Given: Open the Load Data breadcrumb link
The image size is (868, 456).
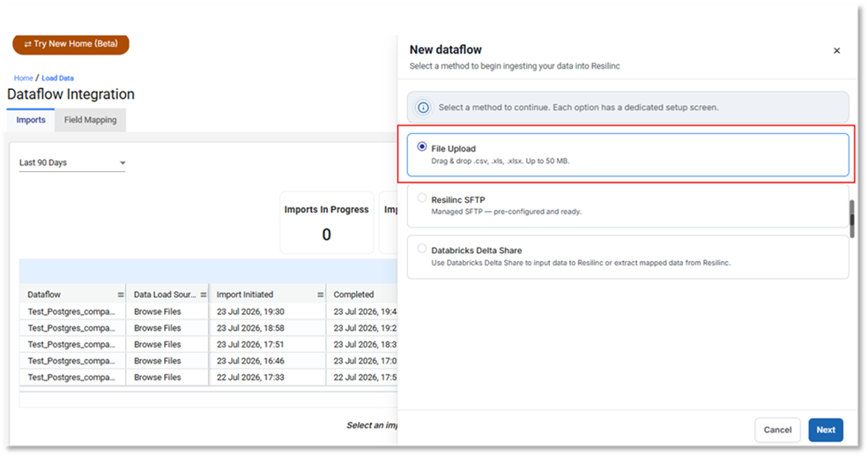Looking at the screenshot, I should (x=57, y=78).
